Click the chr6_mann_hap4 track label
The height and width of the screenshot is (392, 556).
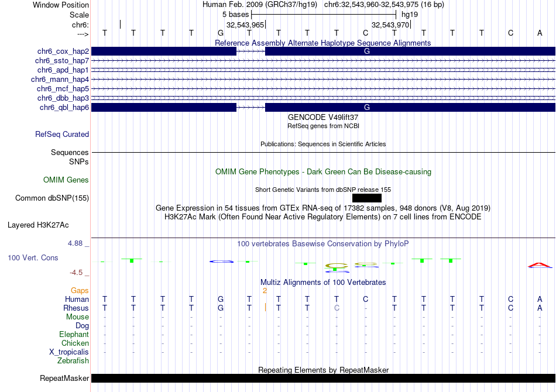point(60,80)
